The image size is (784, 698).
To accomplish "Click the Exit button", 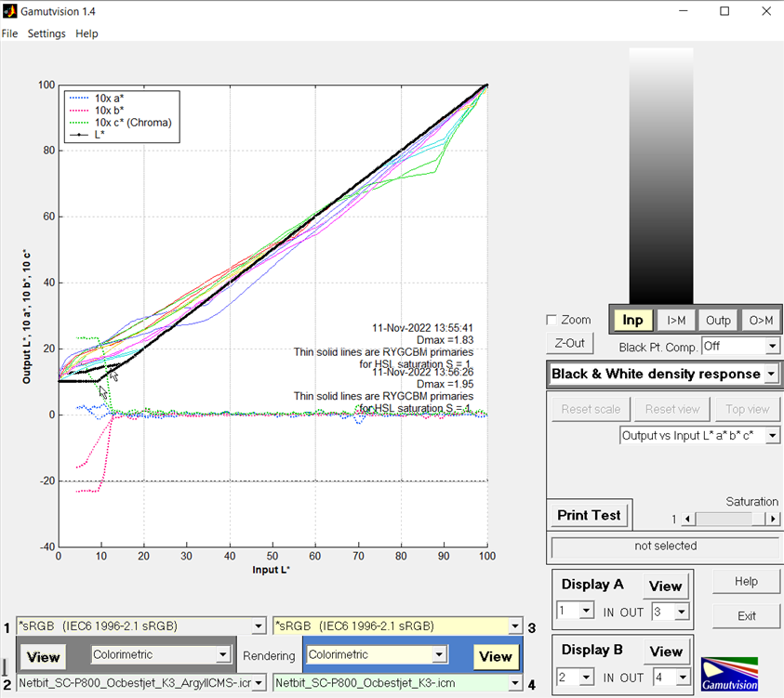I will (x=746, y=615).
